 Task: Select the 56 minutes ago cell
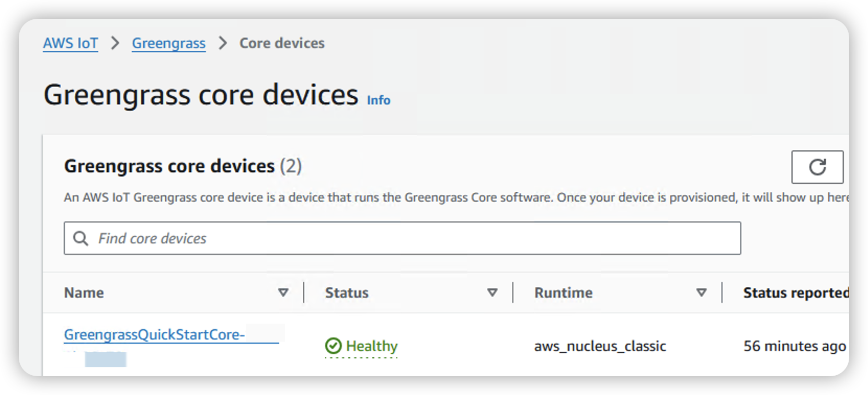(x=795, y=346)
